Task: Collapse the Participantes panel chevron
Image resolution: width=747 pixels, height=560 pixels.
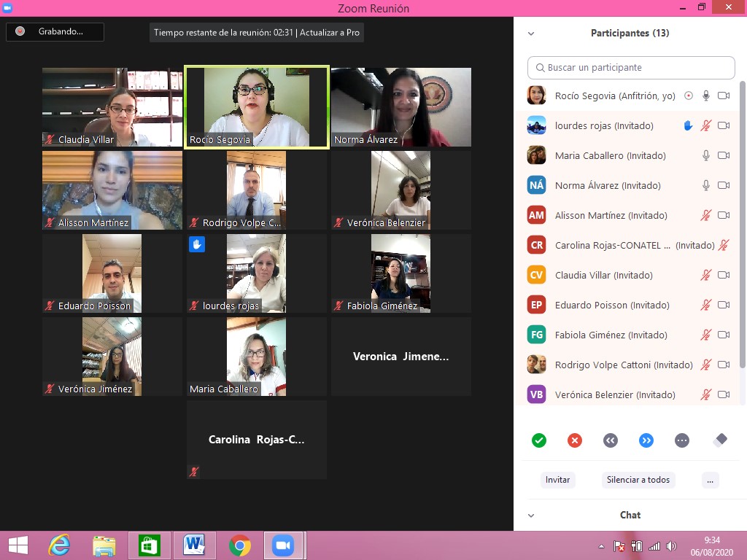Action: 531,34
